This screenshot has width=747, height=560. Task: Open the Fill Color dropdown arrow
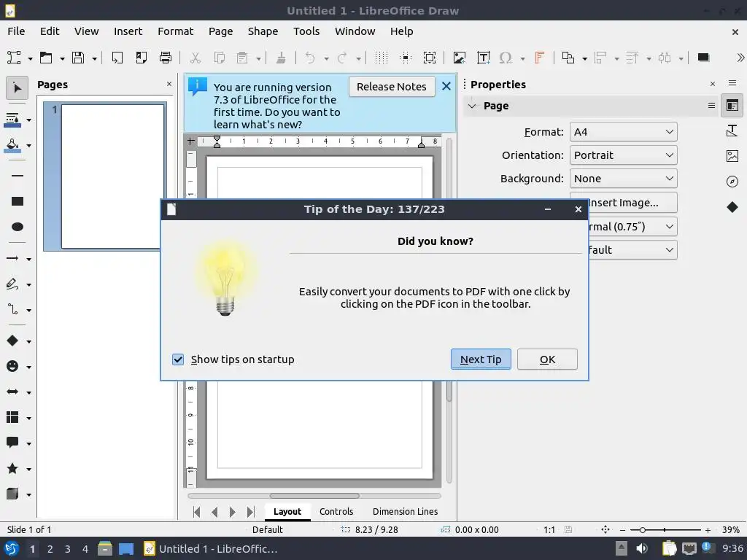(x=29, y=145)
